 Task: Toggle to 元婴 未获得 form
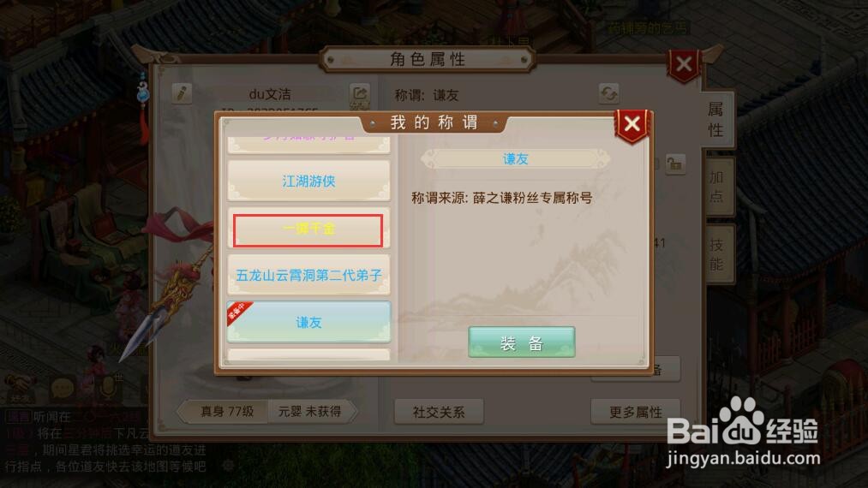[310, 412]
